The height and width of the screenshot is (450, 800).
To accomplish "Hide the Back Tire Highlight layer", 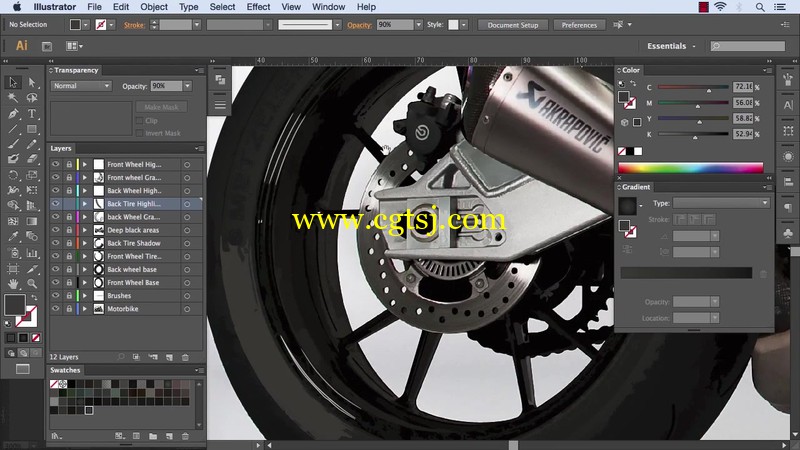I will pyautogui.click(x=55, y=204).
